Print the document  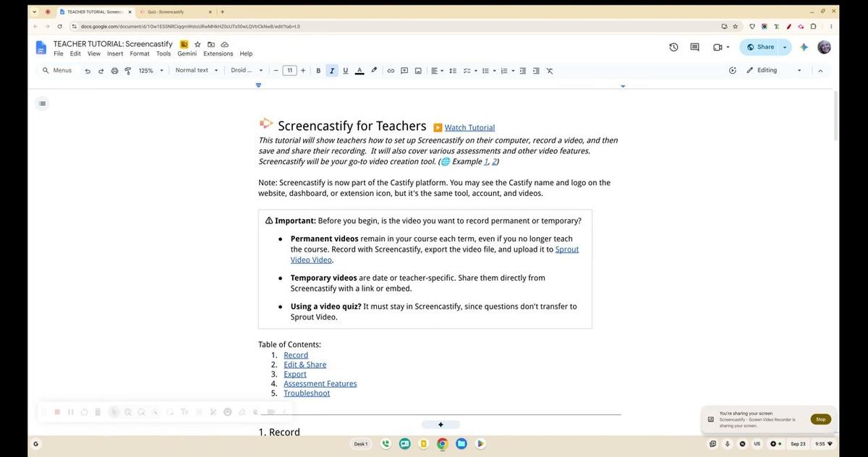pyautogui.click(x=114, y=71)
